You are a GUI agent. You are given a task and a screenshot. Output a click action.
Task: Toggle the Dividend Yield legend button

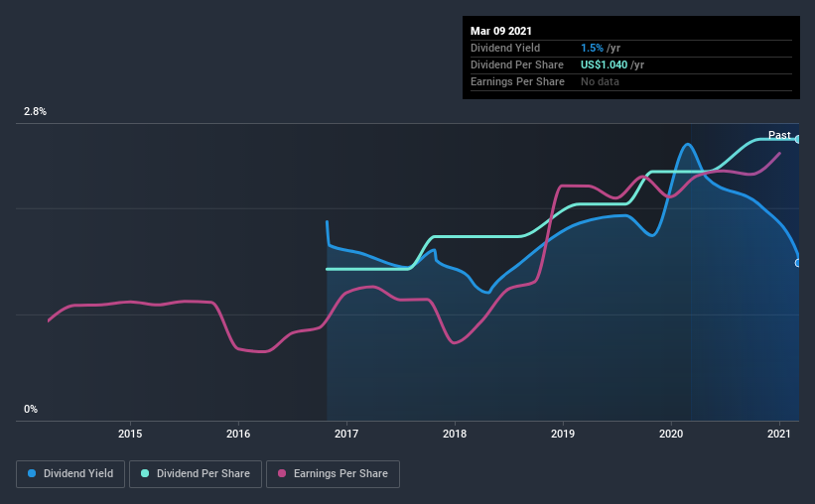pyautogui.click(x=70, y=474)
